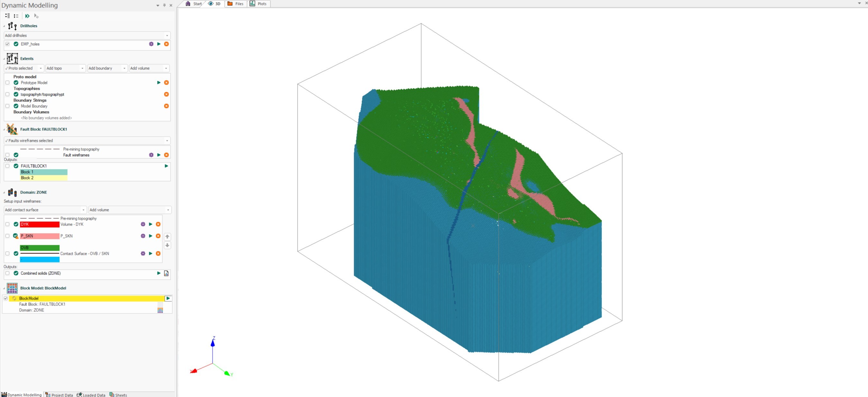
Task: Open the Project Data tab
Action: coord(59,395)
